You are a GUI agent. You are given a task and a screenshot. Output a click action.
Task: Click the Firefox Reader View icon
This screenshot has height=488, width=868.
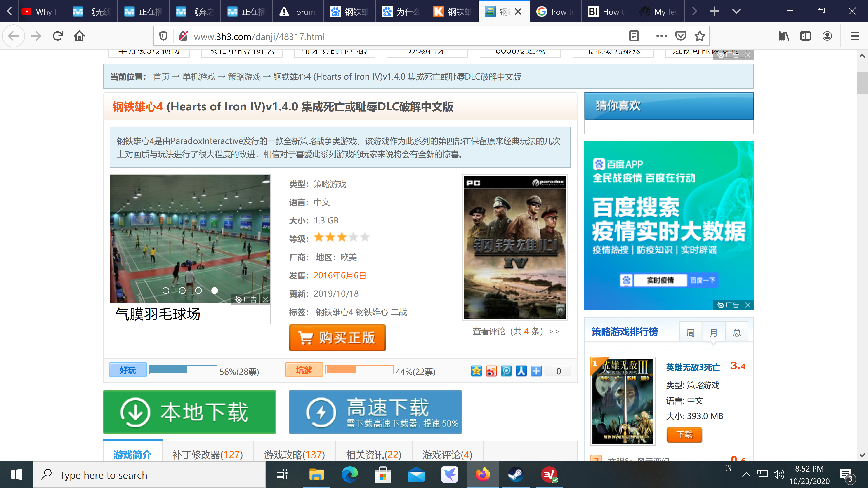634,36
